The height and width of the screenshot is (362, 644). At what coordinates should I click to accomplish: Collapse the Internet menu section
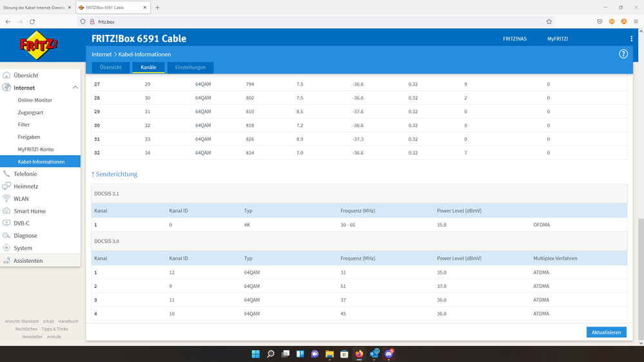[x=75, y=88]
